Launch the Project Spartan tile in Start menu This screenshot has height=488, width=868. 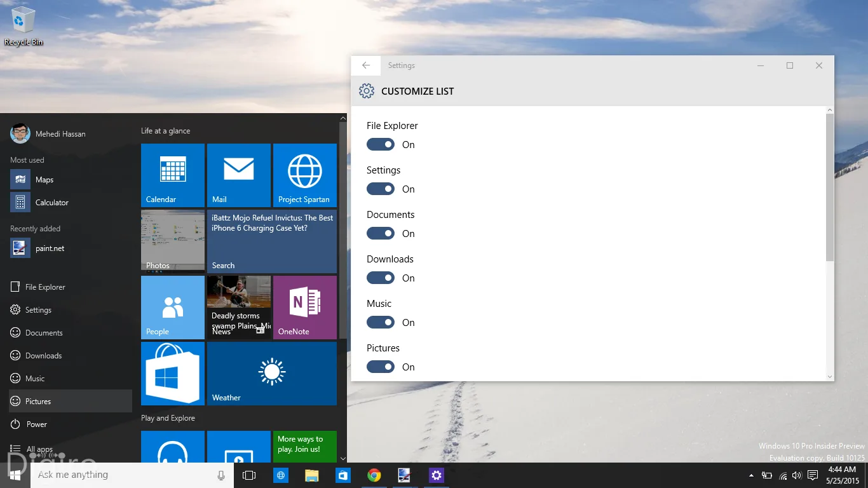[x=305, y=175]
